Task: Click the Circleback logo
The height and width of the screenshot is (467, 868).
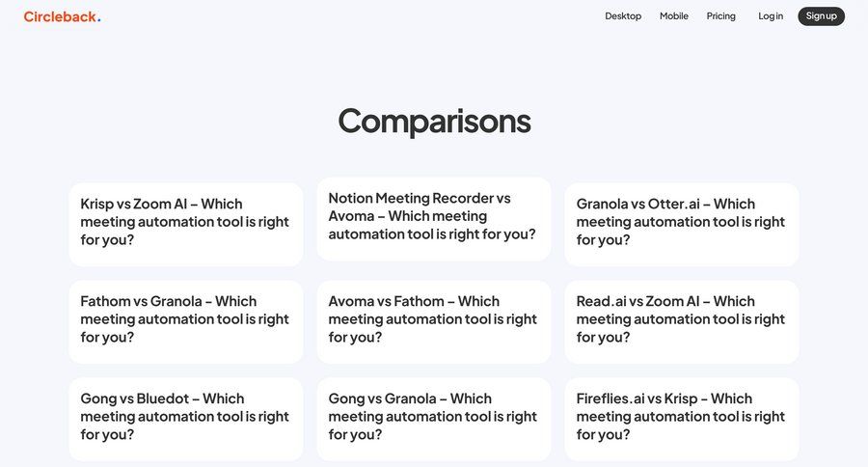Action: click(x=60, y=16)
